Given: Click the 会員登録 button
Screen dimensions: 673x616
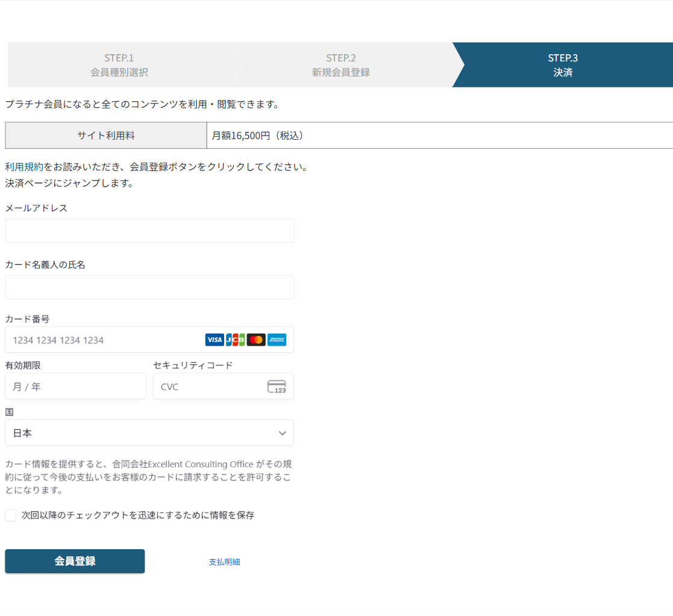Looking at the screenshot, I should point(75,561).
